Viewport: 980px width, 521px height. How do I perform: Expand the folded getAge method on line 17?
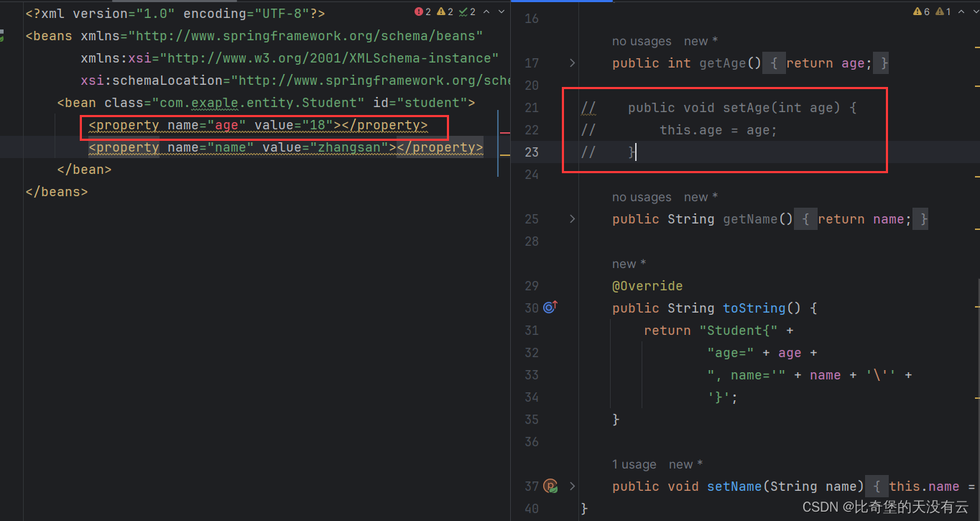[x=572, y=63]
